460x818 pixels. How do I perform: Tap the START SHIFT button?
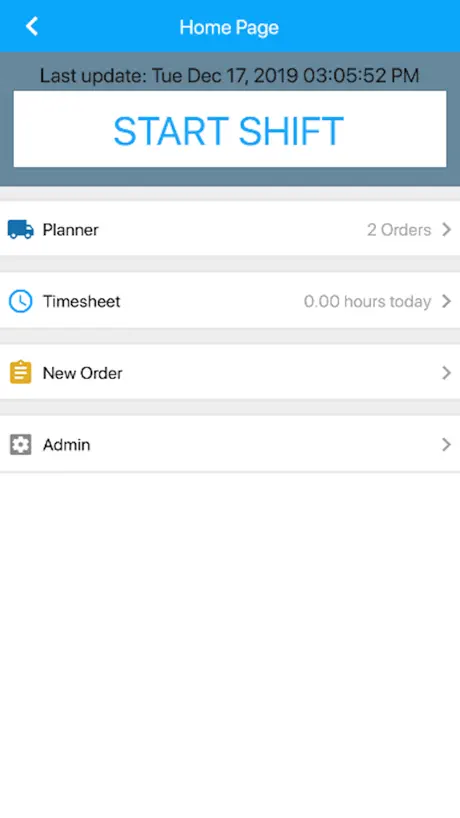click(230, 129)
